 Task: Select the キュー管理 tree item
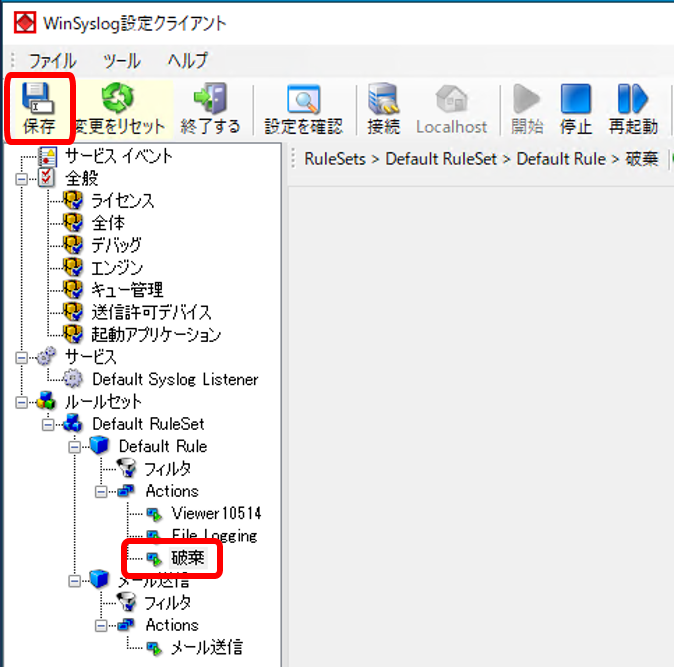[127, 290]
